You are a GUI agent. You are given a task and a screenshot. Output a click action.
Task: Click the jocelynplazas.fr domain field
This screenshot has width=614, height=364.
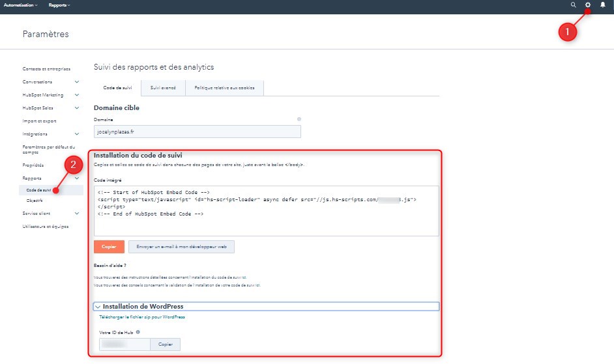click(x=197, y=132)
